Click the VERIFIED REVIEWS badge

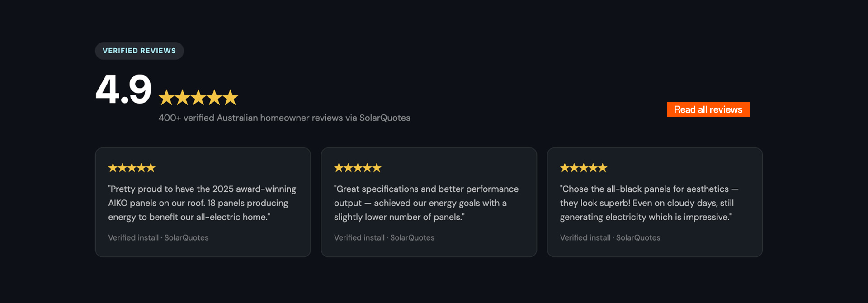(139, 51)
